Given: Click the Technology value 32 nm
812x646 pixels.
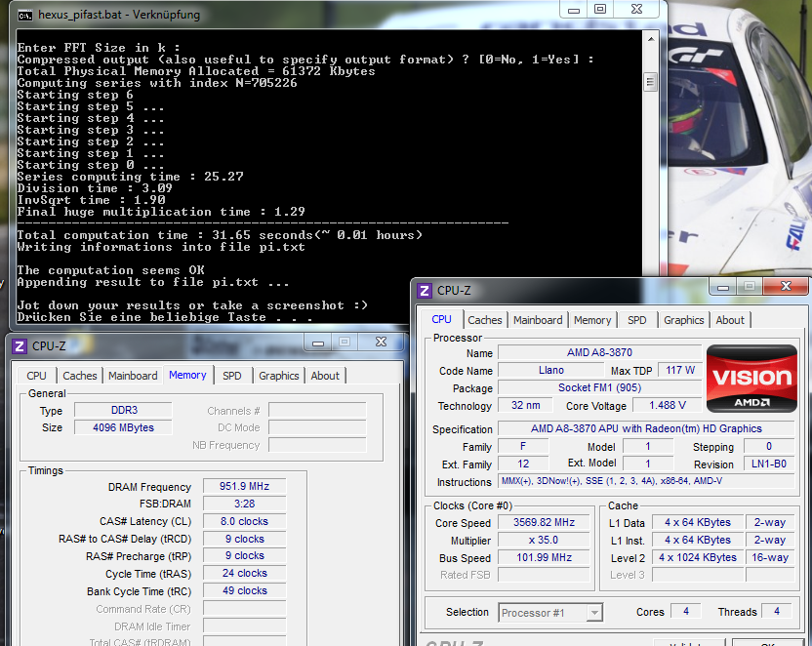Looking at the screenshot, I should [526, 405].
